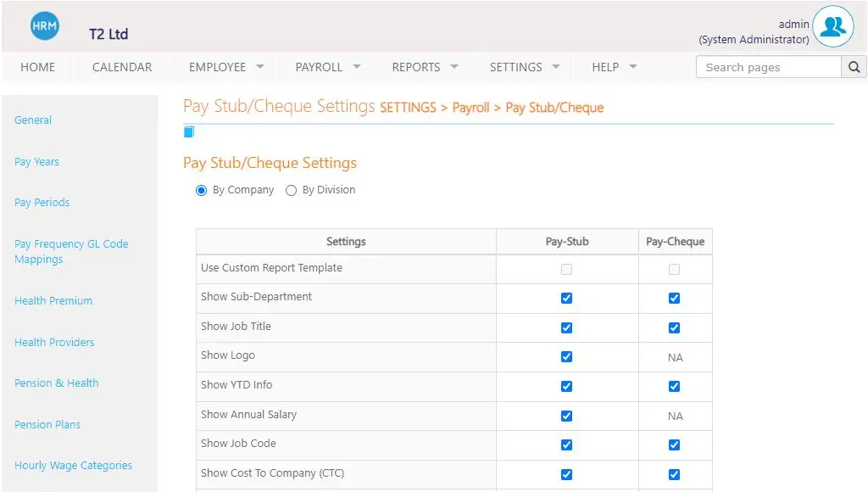Uncheck Pay-Cheque Show Job Title checkbox

coord(674,328)
